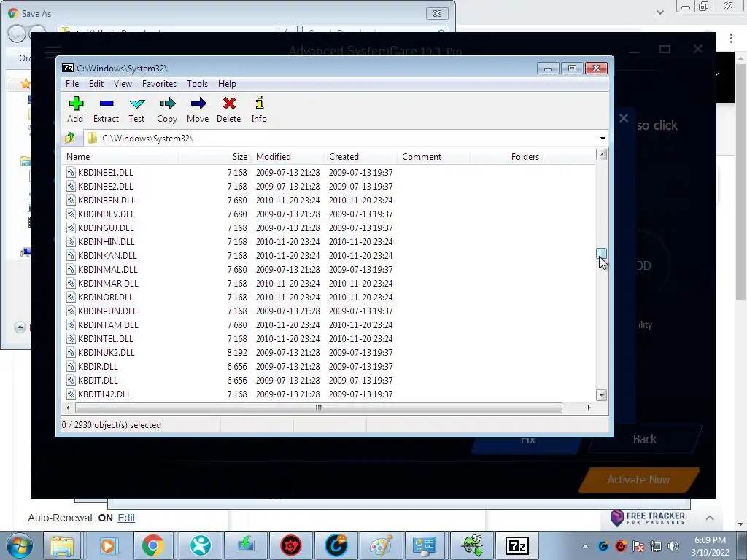Screen dimensions: 747x560
Task: Switch to the 7-Zip taskbar button
Action: click(517, 545)
